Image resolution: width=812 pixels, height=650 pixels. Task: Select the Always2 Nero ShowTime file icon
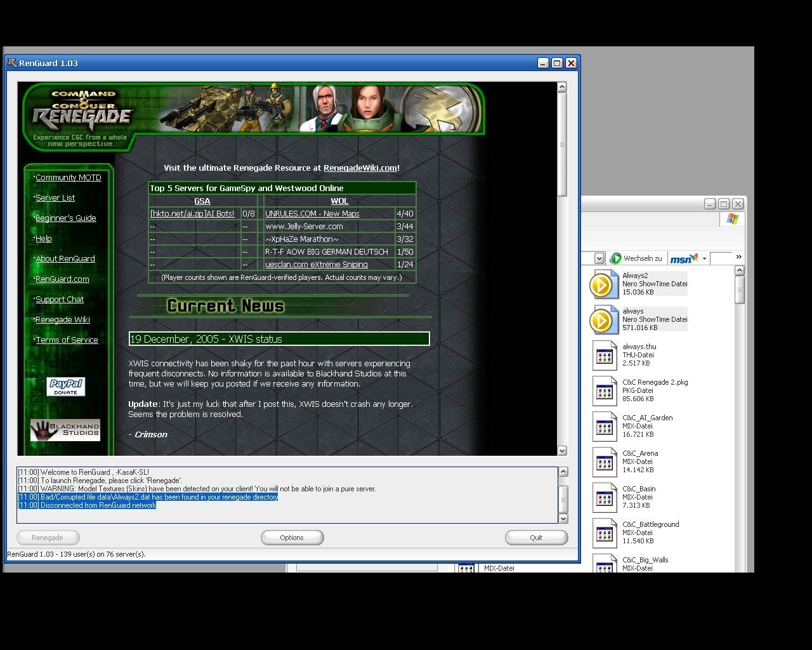(x=604, y=284)
